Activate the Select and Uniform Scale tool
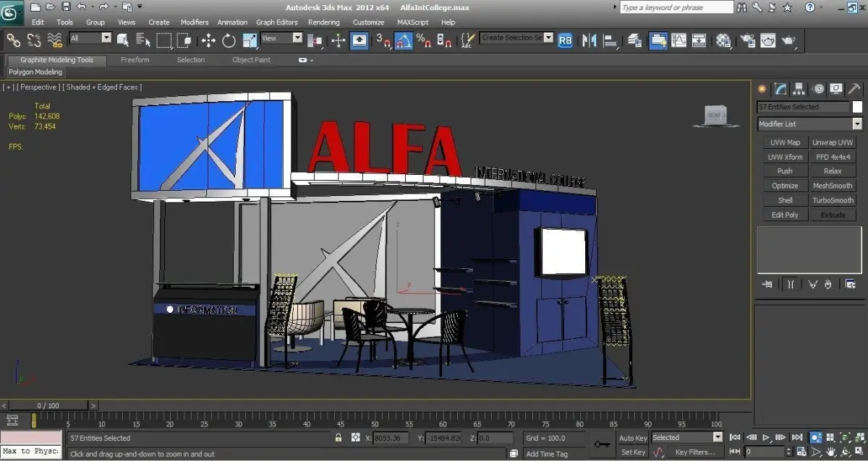 (x=250, y=40)
